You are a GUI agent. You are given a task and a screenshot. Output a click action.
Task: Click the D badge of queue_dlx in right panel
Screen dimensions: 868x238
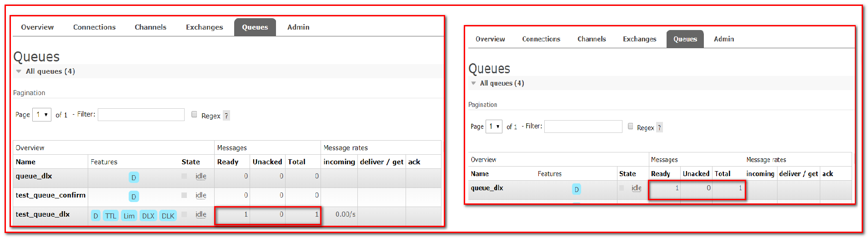[577, 189]
